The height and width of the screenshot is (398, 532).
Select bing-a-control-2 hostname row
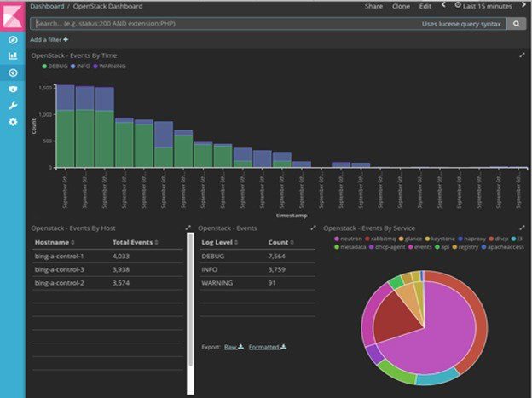(107, 283)
